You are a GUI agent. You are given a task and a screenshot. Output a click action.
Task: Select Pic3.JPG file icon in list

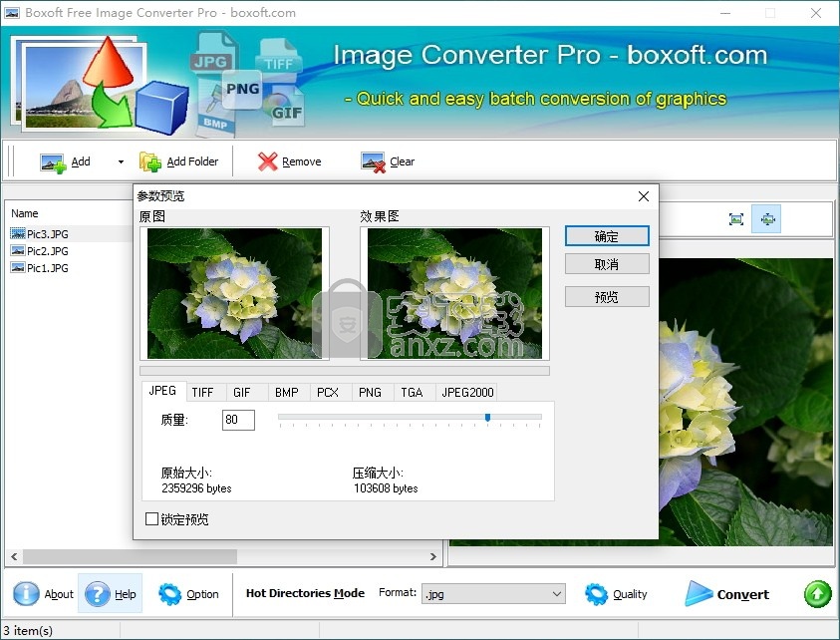point(18,233)
